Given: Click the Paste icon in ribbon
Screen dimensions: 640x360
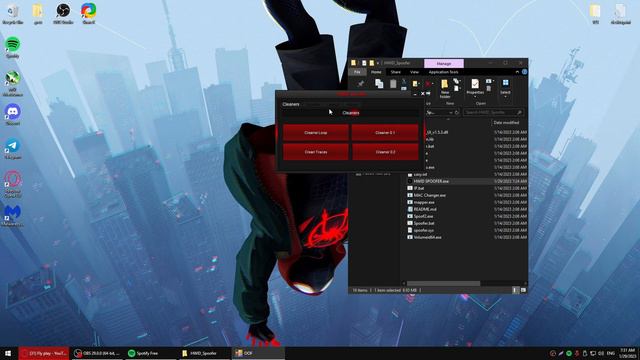Looking at the screenshot, I should (x=393, y=84).
